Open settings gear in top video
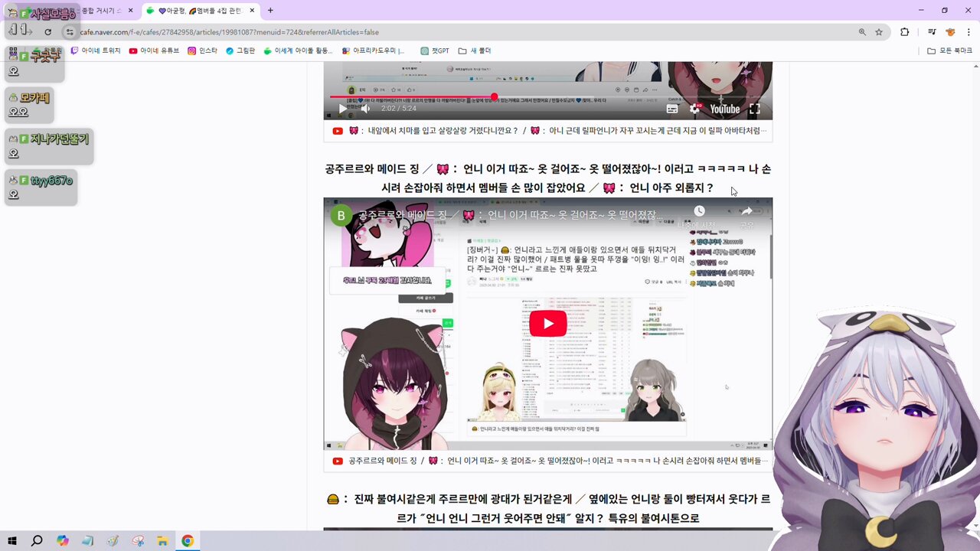 [x=694, y=109]
